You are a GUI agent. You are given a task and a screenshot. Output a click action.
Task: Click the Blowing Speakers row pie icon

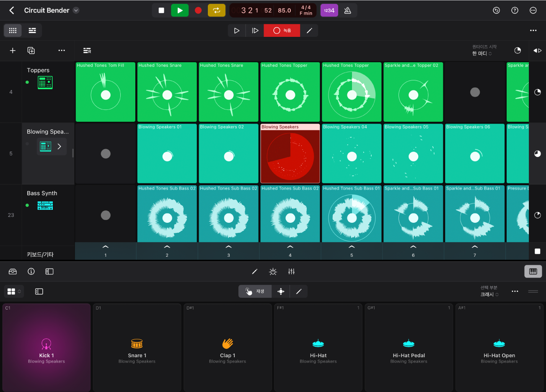[x=538, y=154]
